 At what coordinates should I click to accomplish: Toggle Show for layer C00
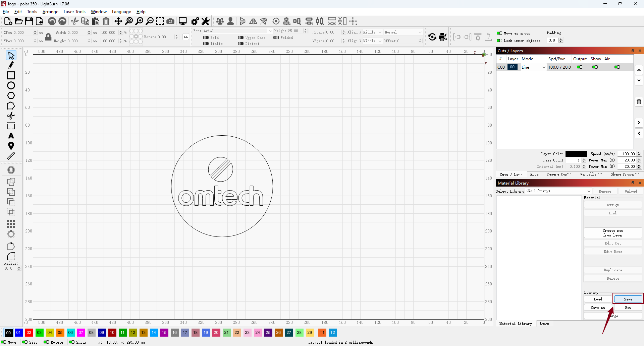coord(595,67)
